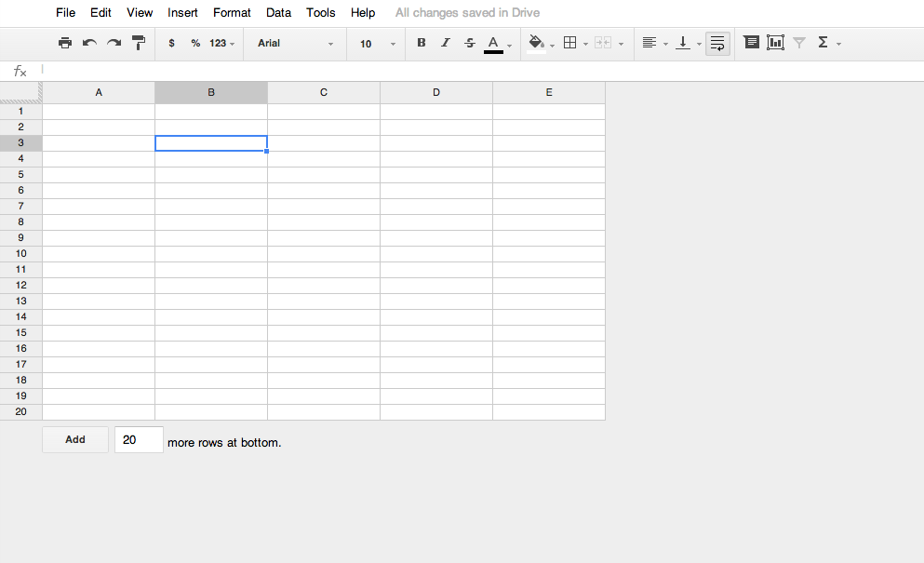Open the text color picker

(494, 43)
